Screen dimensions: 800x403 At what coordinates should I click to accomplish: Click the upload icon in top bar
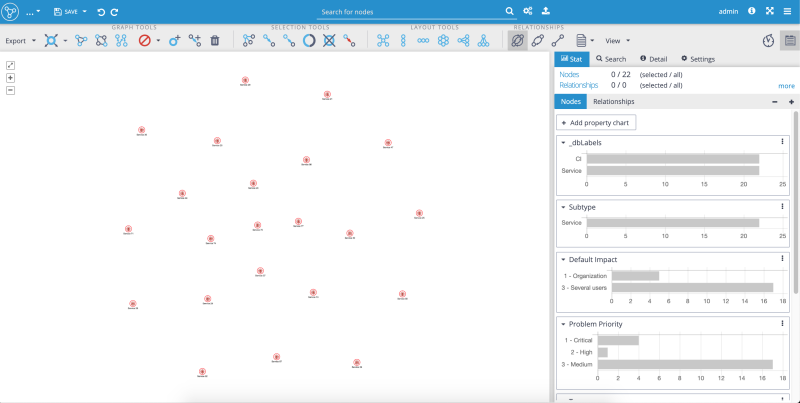coord(545,11)
